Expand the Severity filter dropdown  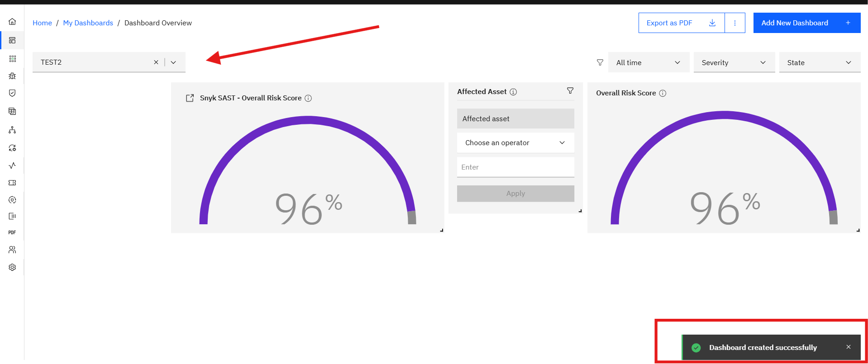tap(734, 62)
